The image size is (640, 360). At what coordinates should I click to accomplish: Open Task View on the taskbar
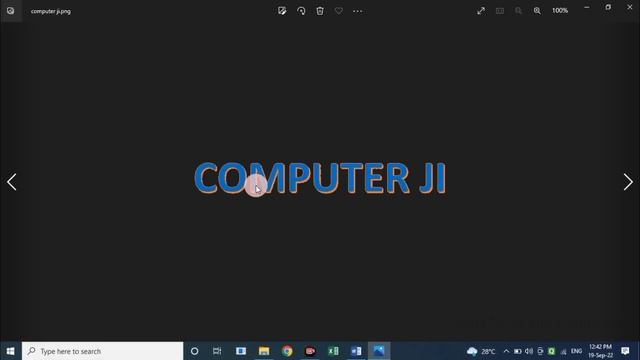pos(217,351)
